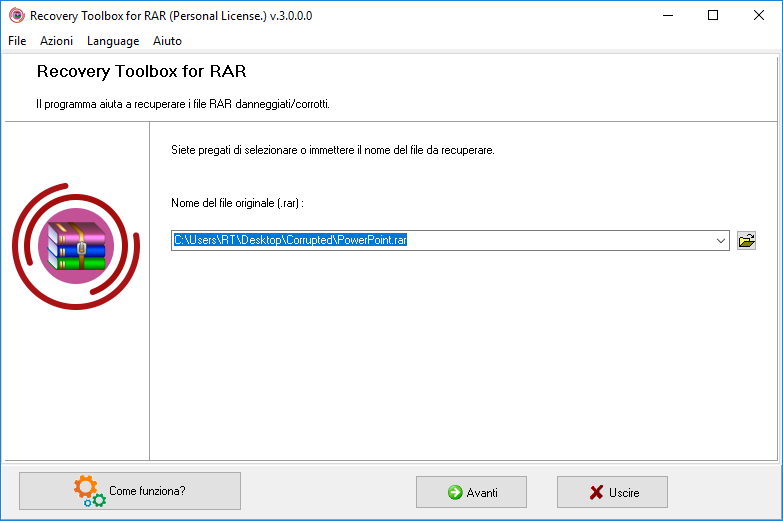Click the 'Nome del file originale (.rar) :' label

(237, 203)
